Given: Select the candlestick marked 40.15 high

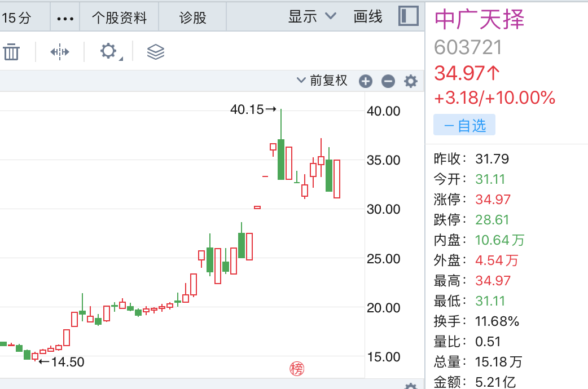Looking at the screenshot, I should tap(281, 159).
